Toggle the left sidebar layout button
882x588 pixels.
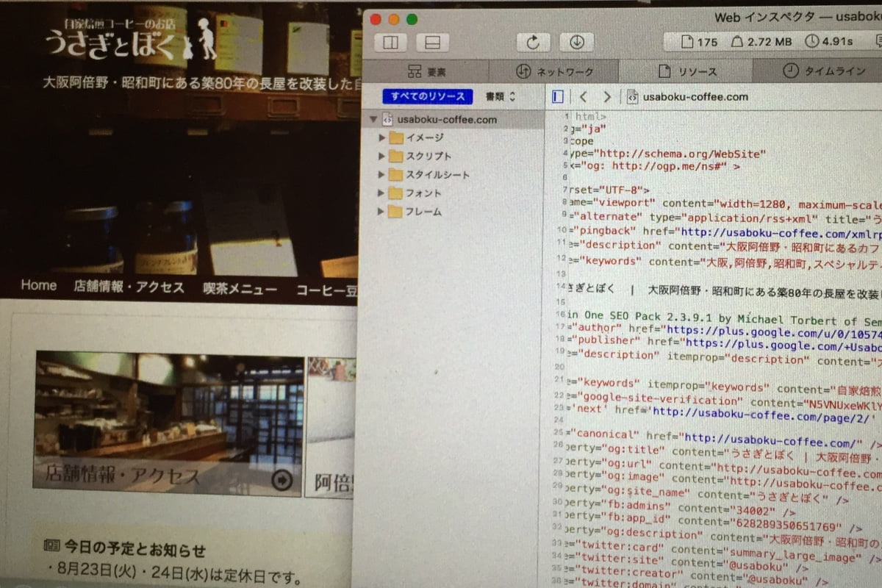point(390,43)
